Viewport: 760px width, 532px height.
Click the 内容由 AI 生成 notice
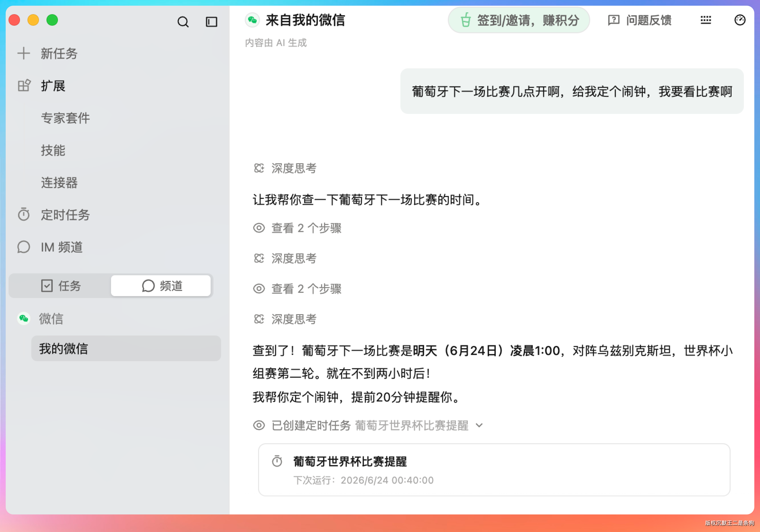click(276, 43)
